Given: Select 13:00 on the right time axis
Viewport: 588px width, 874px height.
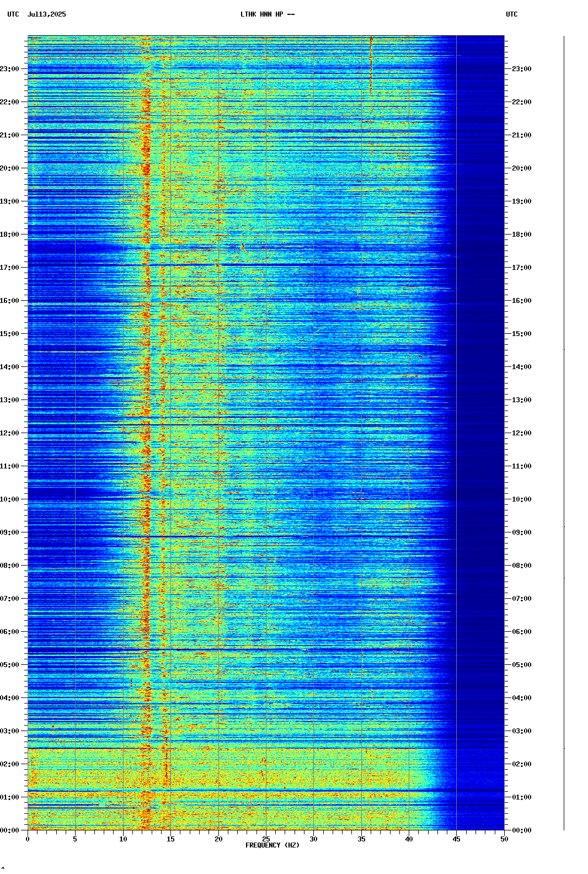Looking at the screenshot, I should coord(522,400).
